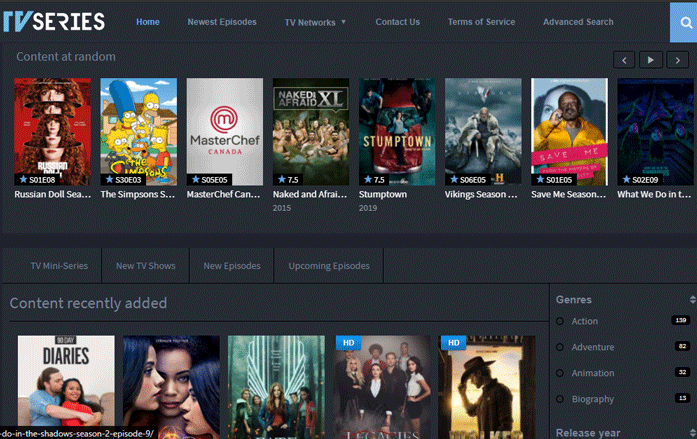Click Stumptown 7.5 rating badge

click(x=374, y=180)
